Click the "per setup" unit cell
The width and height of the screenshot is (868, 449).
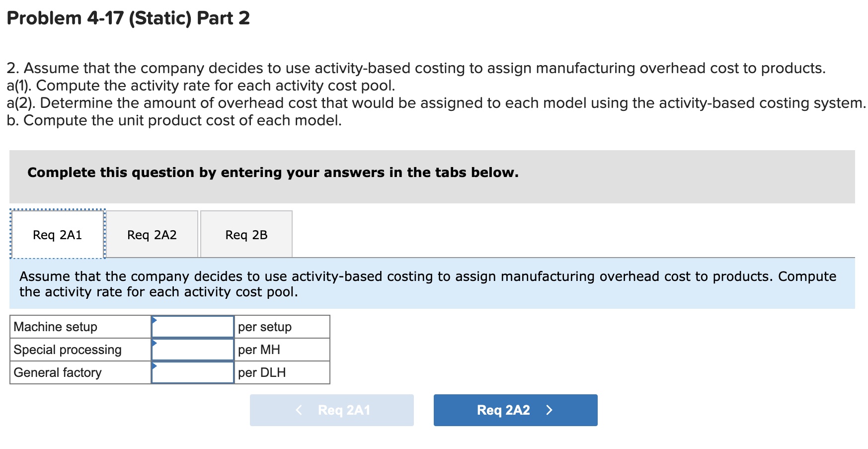(265, 327)
